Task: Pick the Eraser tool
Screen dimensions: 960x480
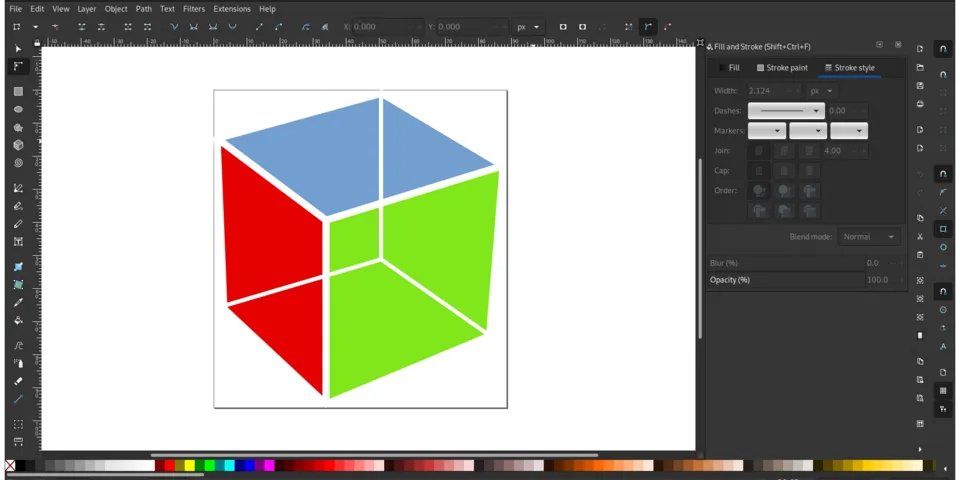Action: (x=18, y=381)
